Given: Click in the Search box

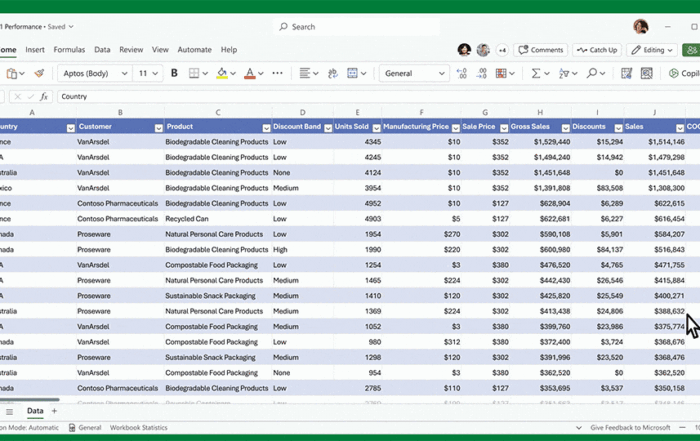Looking at the screenshot, I should pos(357,27).
